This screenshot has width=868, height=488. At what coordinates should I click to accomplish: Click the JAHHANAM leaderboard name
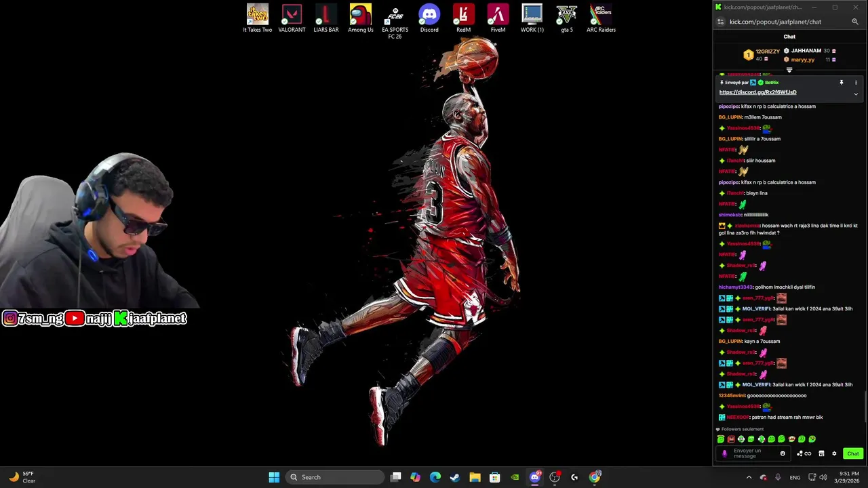(806, 51)
